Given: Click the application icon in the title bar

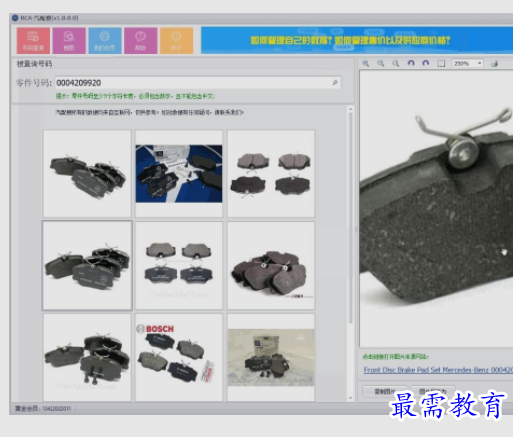Looking at the screenshot, I should (x=15, y=18).
